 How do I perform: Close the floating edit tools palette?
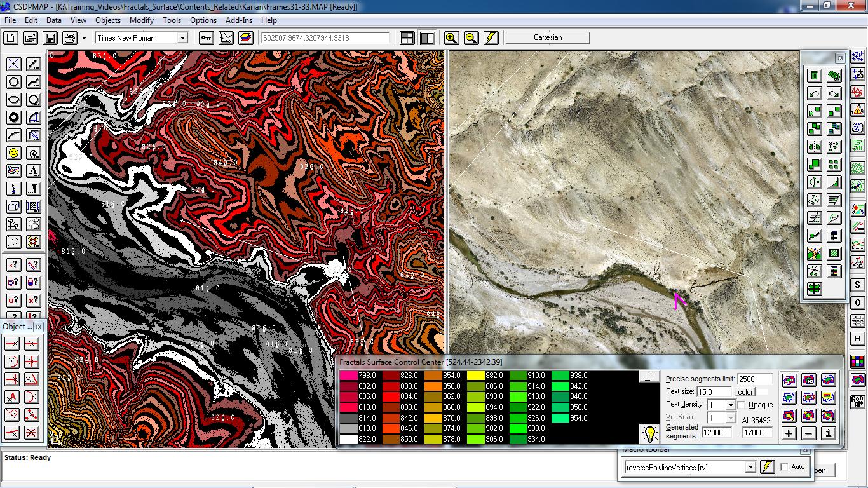pyautogui.click(x=839, y=58)
